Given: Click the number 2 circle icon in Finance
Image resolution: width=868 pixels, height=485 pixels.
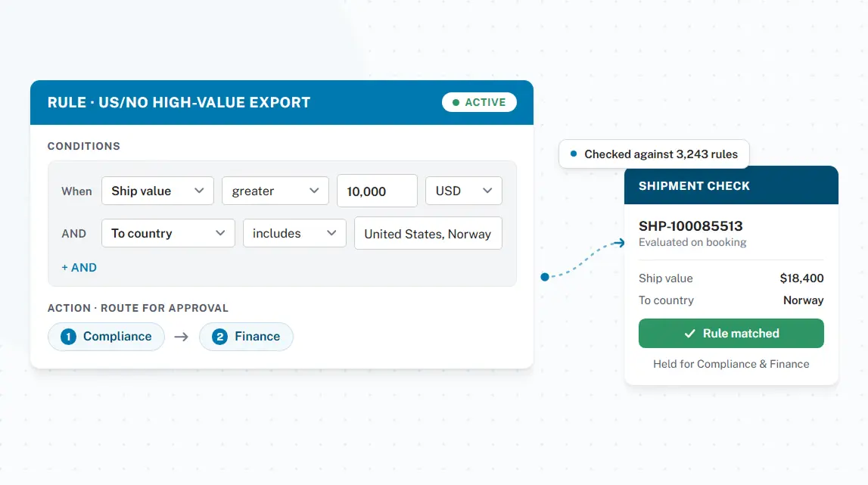Looking at the screenshot, I should [219, 337].
